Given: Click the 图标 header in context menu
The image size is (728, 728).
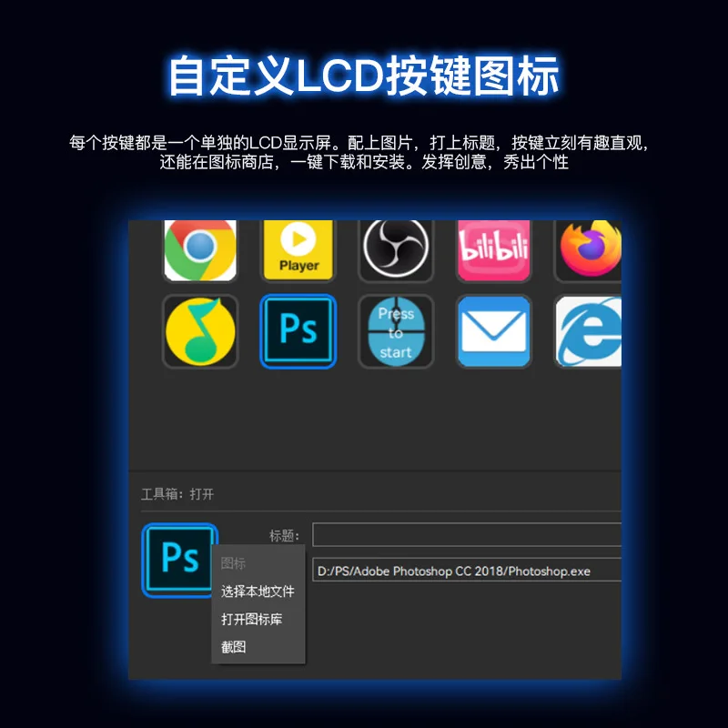Looking at the screenshot, I should (234, 563).
